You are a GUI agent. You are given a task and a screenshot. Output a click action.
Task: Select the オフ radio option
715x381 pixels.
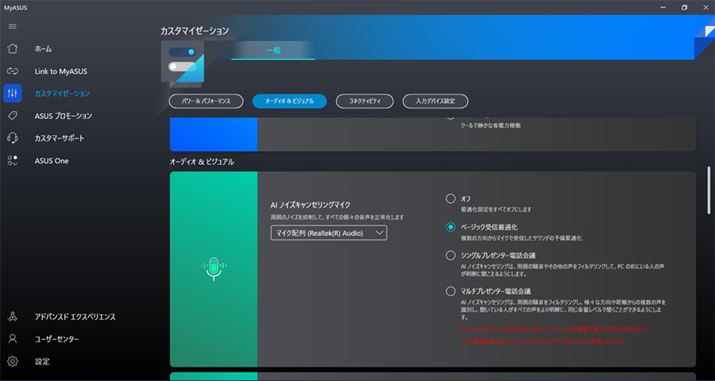click(x=451, y=199)
